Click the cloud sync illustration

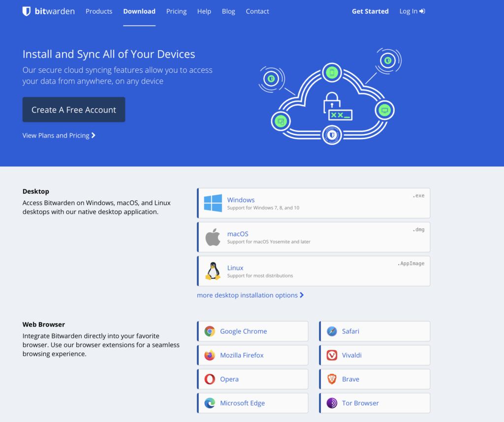coord(330,96)
